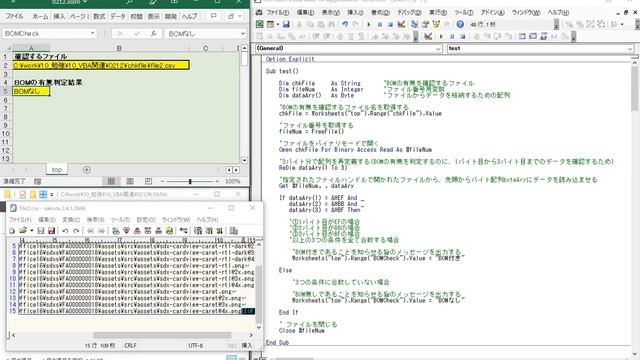Viewport: 640px width, 360px height.
Task: Click the Save floppy icon in sakura editor
Action: point(41,231)
